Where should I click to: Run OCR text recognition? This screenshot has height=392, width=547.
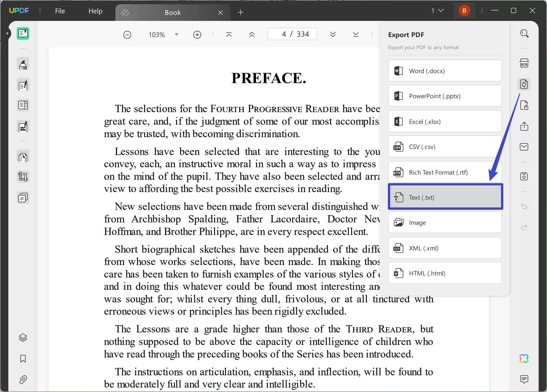(524, 63)
